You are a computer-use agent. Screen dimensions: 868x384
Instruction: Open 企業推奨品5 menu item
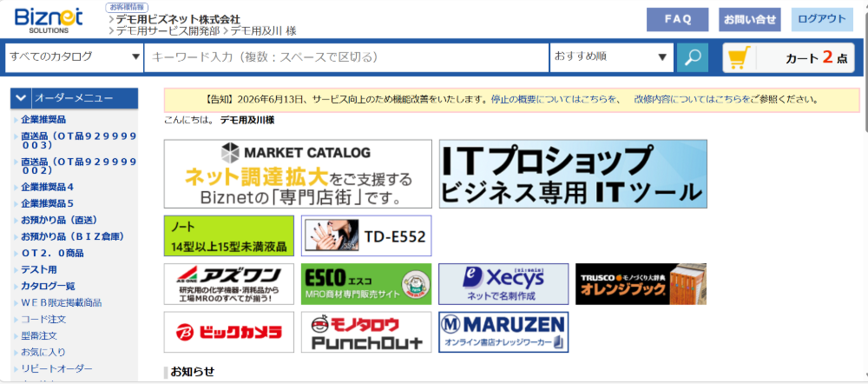(x=48, y=203)
